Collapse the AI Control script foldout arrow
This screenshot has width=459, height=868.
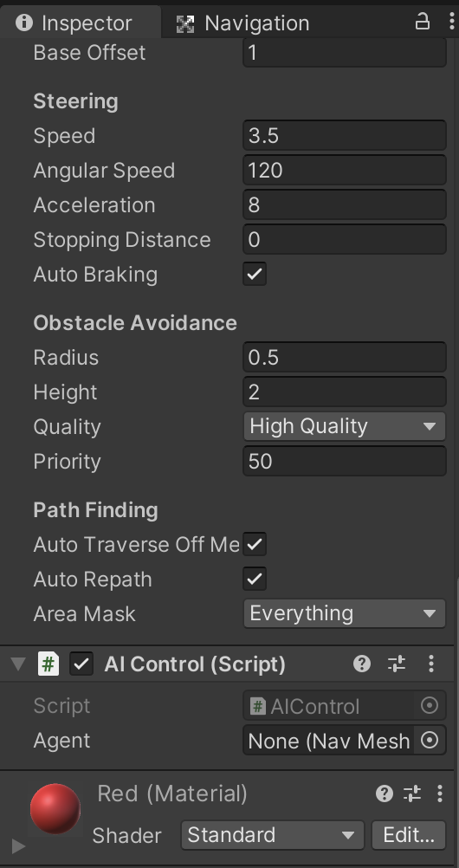18,664
